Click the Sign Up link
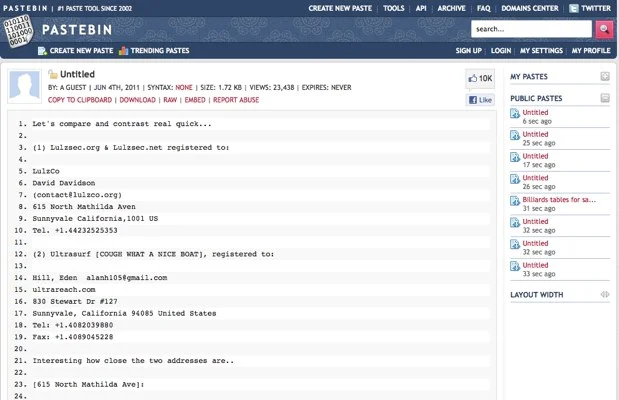619x400 pixels. pyautogui.click(x=469, y=51)
